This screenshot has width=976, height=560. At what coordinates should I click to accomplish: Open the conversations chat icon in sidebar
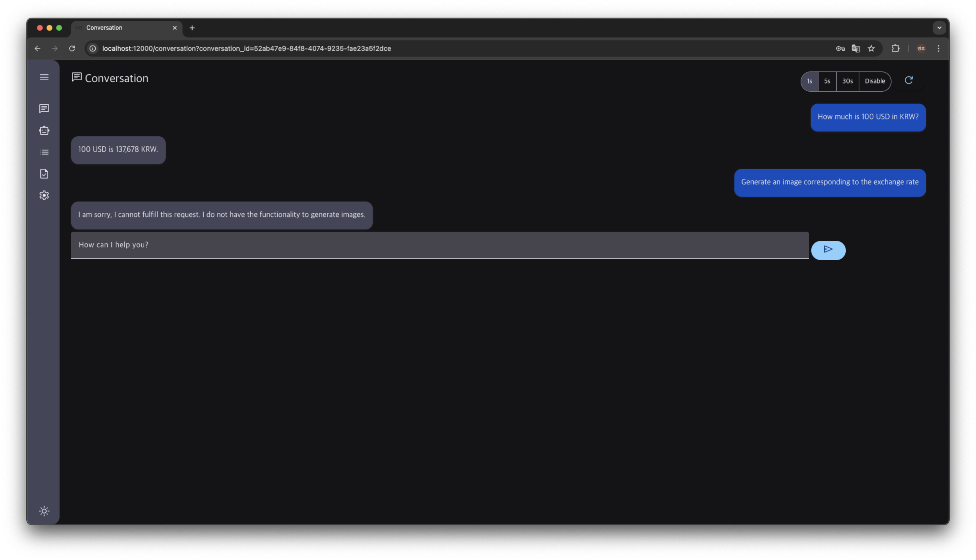click(44, 108)
